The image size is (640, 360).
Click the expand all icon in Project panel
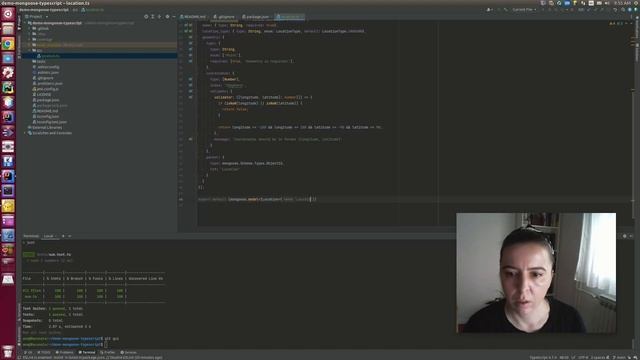coord(153,17)
